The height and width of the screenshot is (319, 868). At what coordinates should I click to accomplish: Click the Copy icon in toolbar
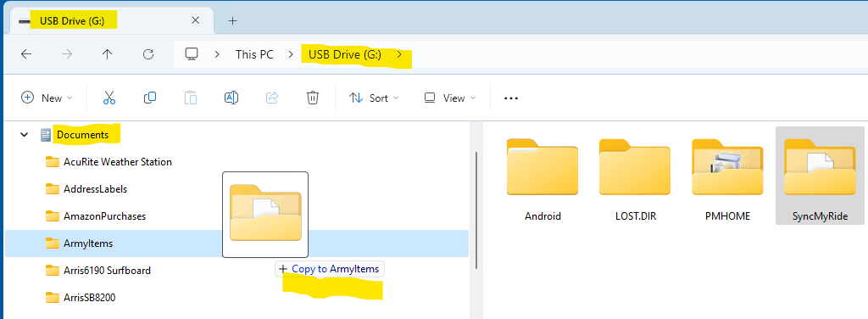(149, 98)
